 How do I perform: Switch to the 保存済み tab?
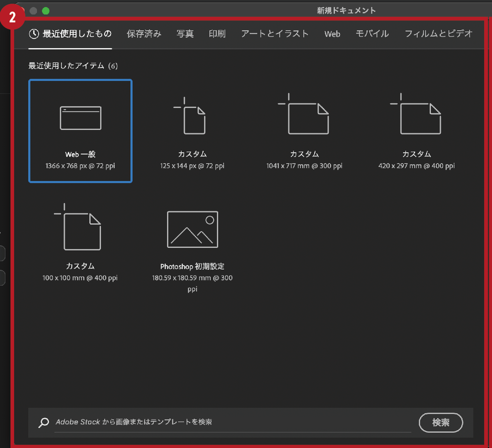tap(144, 34)
